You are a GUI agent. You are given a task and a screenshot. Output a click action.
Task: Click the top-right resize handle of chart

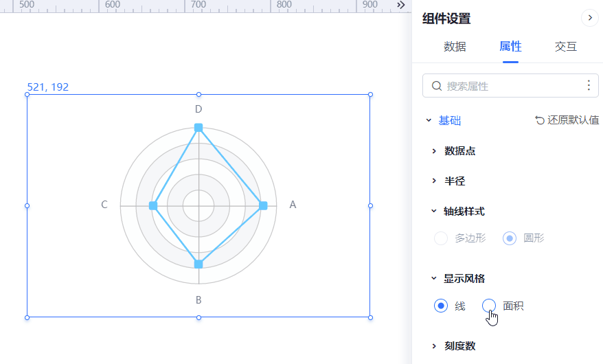[x=370, y=95]
